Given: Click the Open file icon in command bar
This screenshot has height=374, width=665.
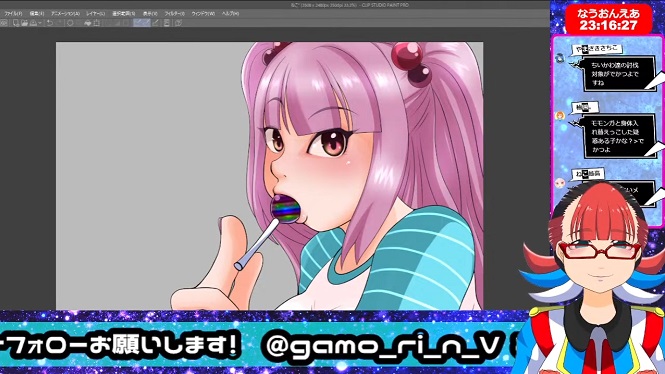Looking at the screenshot, I should [x=25, y=23].
